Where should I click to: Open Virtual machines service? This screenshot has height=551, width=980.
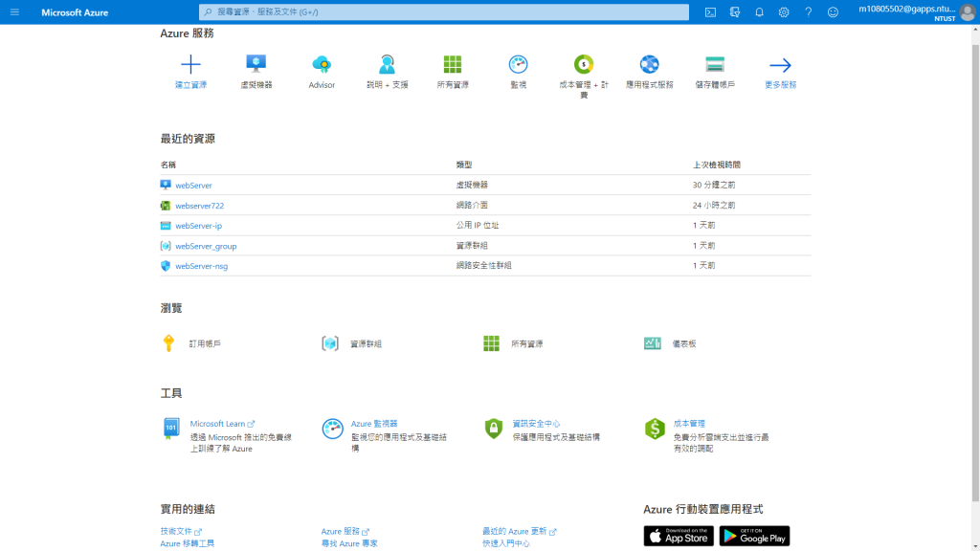click(x=256, y=71)
